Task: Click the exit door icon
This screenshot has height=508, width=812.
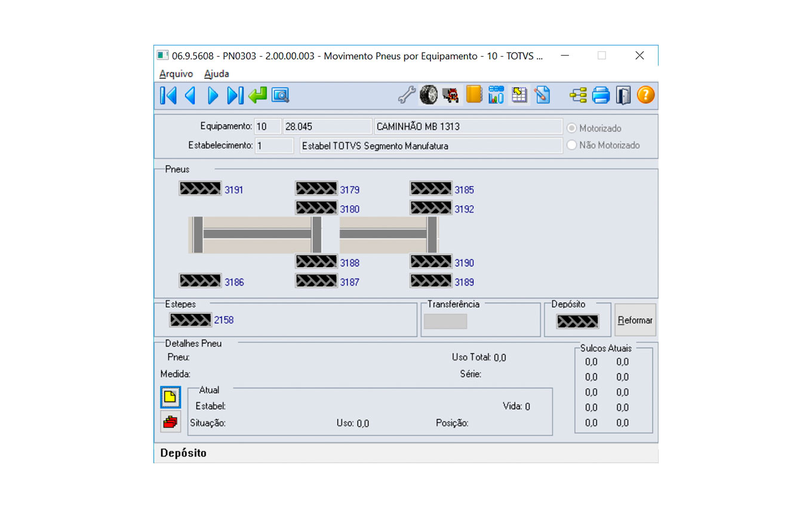Action: (623, 95)
